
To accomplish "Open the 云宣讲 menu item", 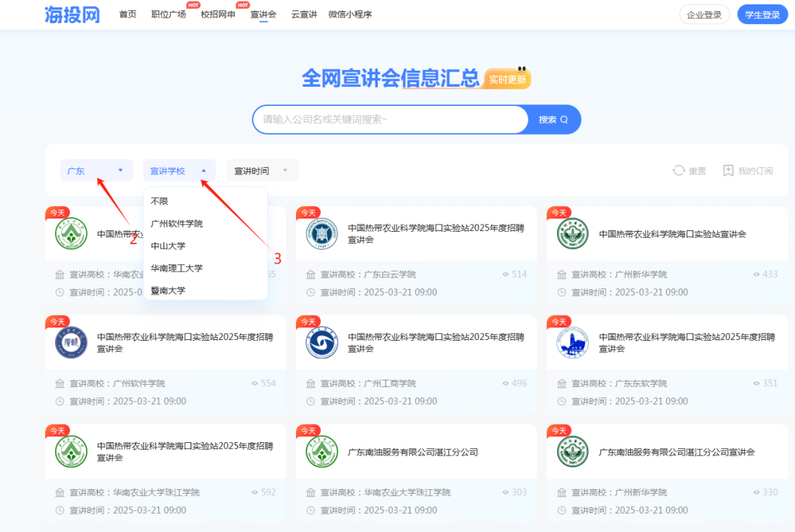I will tap(303, 13).
